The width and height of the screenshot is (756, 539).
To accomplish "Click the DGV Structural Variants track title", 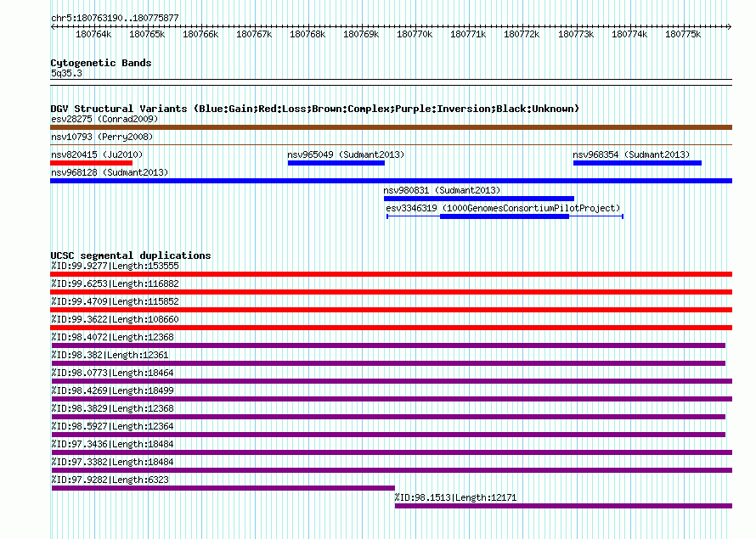I will pos(314,109).
